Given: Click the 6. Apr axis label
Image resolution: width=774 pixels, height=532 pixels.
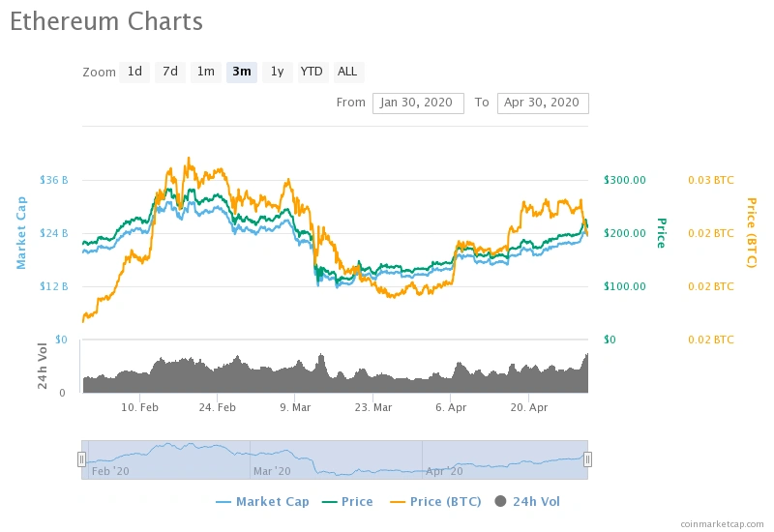Looking at the screenshot, I should tap(451, 407).
